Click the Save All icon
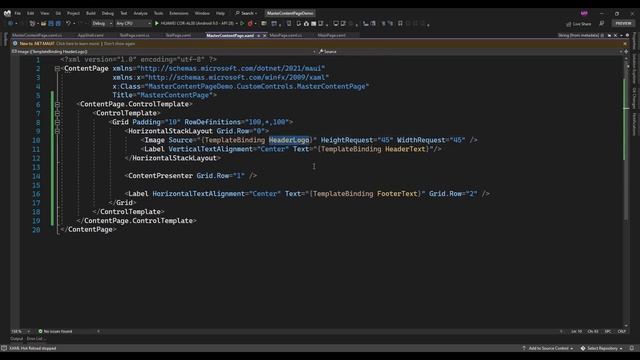The height and width of the screenshot is (360, 640). (x=58, y=24)
